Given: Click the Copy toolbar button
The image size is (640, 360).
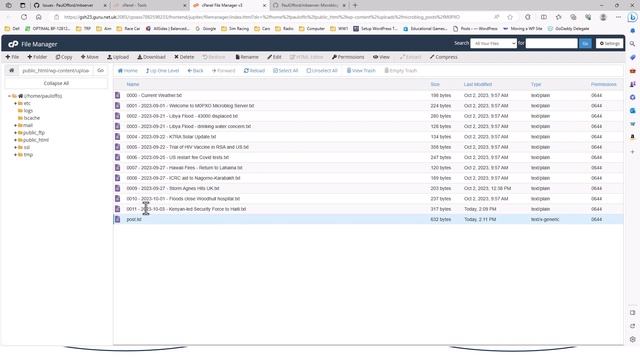Looking at the screenshot, I should (x=64, y=57).
